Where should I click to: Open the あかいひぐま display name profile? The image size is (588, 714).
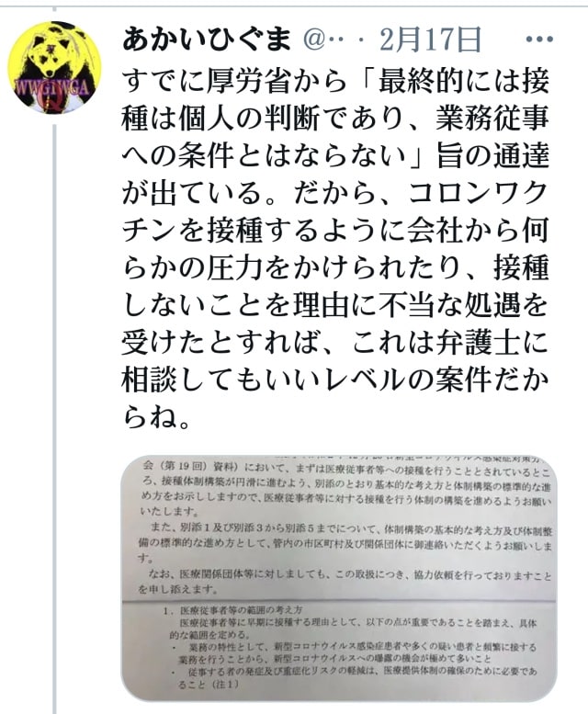click(206, 40)
